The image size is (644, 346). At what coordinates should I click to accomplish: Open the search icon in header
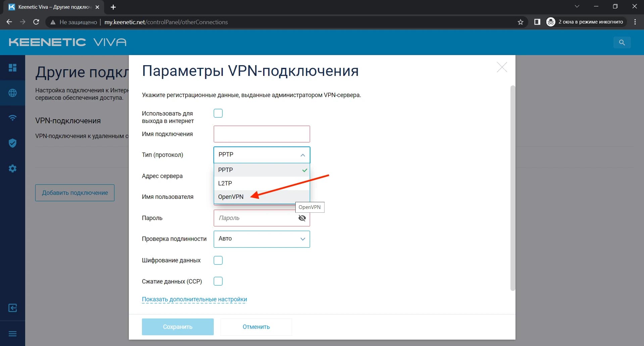622,42
